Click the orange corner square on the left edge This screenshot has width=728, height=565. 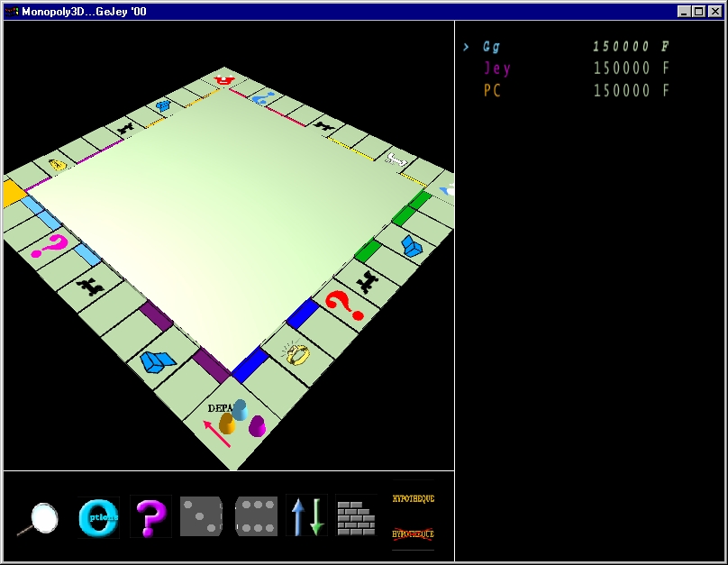11,193
